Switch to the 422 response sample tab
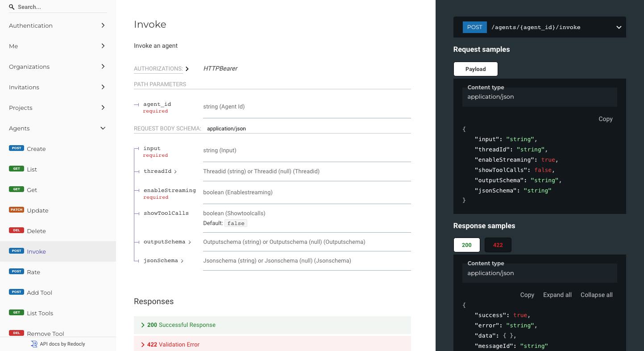Viewport: 644px width, 351px height. point(498,245)
